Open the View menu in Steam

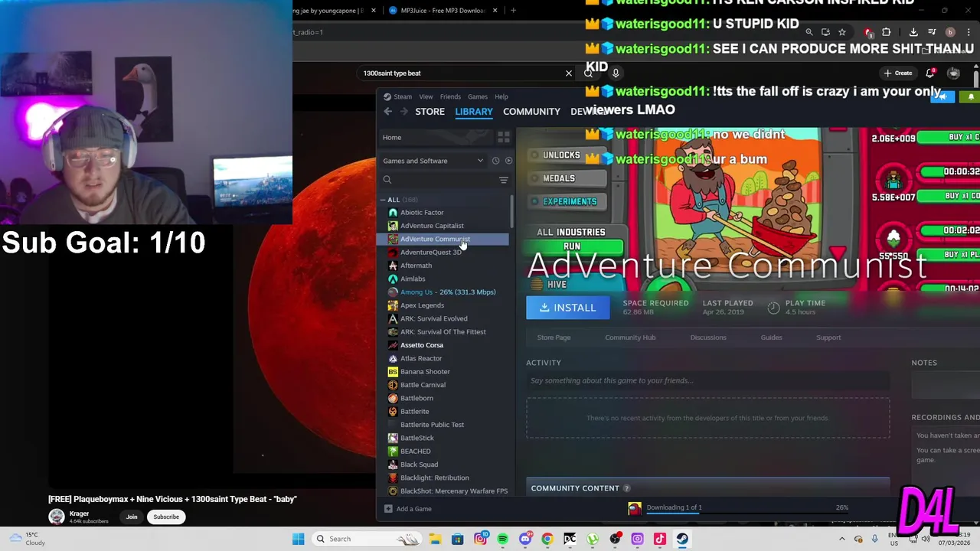(x=426, y=97)
